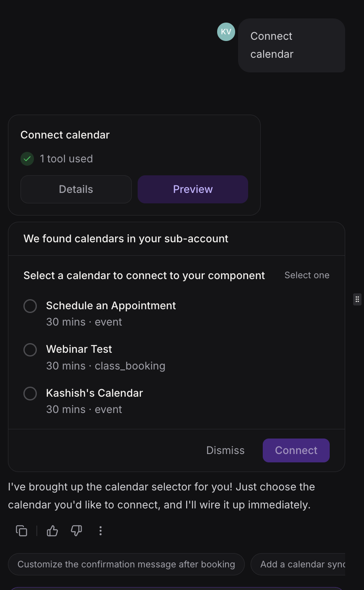Open the three-dot more options menu
Image resolution: width=364 pixels, height=590 pixels.
pyautogui.click(x=100, y=531)
